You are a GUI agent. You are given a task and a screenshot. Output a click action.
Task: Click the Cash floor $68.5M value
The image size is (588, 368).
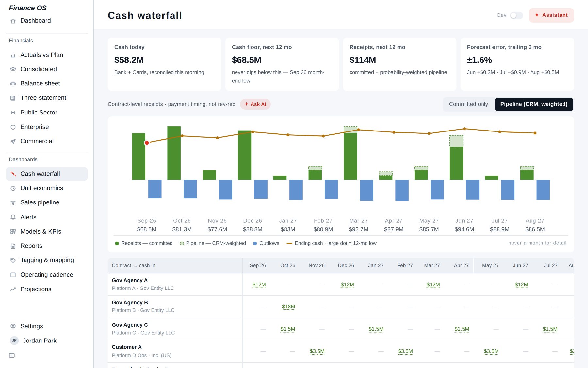(247, 60)
